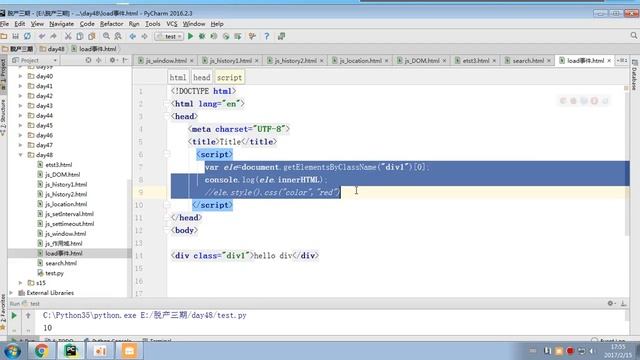Viewport: 640px width, 360px height.
Task: Expand the day41 folder
Action: tap(20, 86)
